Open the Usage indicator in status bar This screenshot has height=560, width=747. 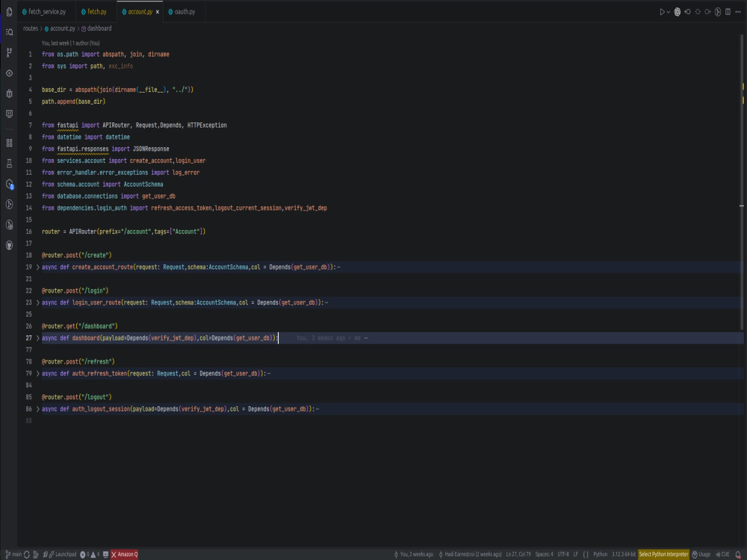[x=701, y=554]
